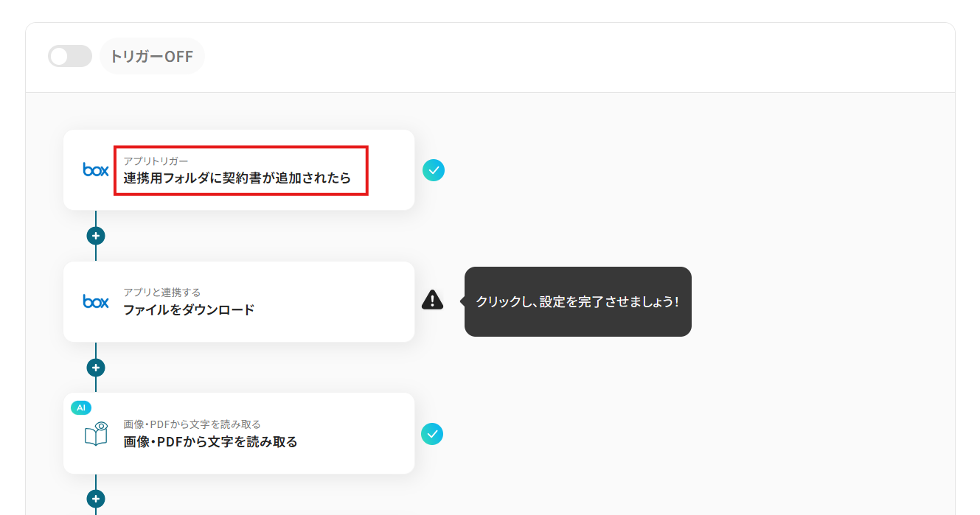
Task: Add a step with the plus below the OCR card
Action: [96, 499]
